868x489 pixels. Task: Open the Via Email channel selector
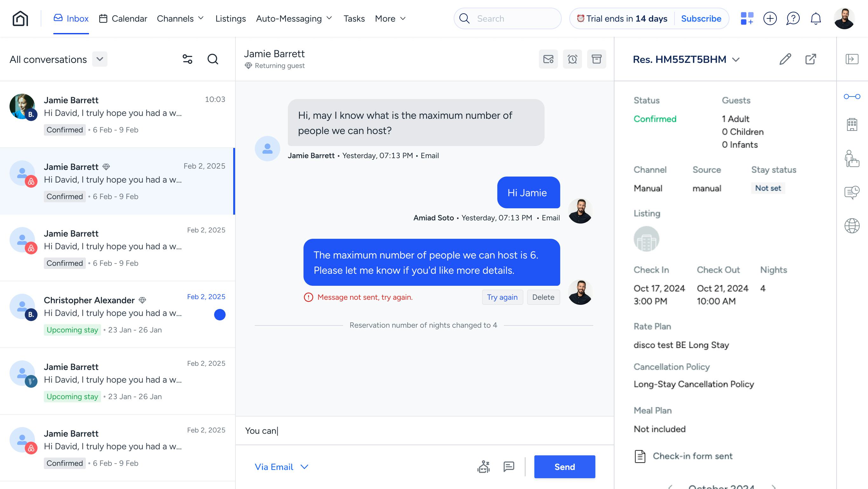point(282,467)
